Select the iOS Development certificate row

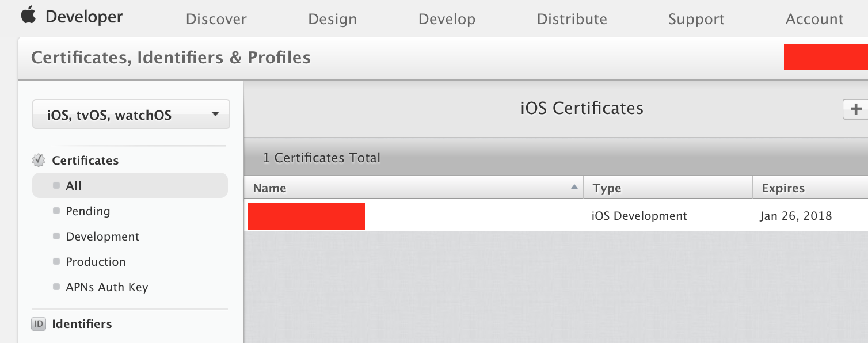556,216
